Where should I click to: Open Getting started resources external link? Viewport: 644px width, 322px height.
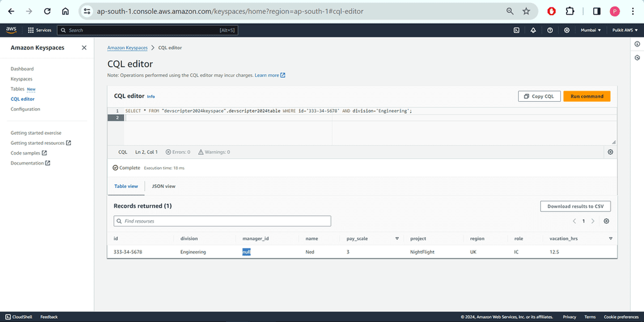tap(41, 143)
